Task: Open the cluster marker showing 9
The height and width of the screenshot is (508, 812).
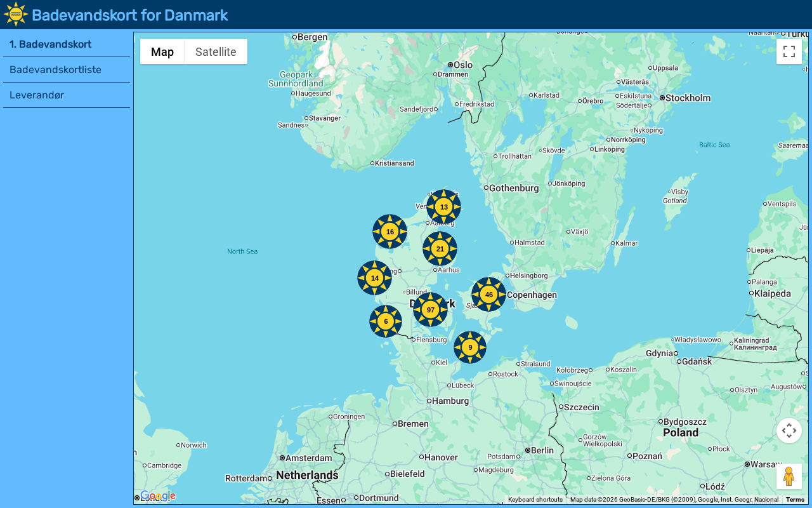Action: coord(470,347)
